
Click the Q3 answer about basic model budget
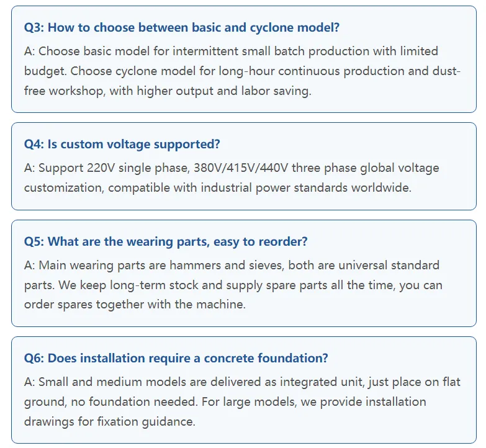pyautogui.click(x=242, y=71)
